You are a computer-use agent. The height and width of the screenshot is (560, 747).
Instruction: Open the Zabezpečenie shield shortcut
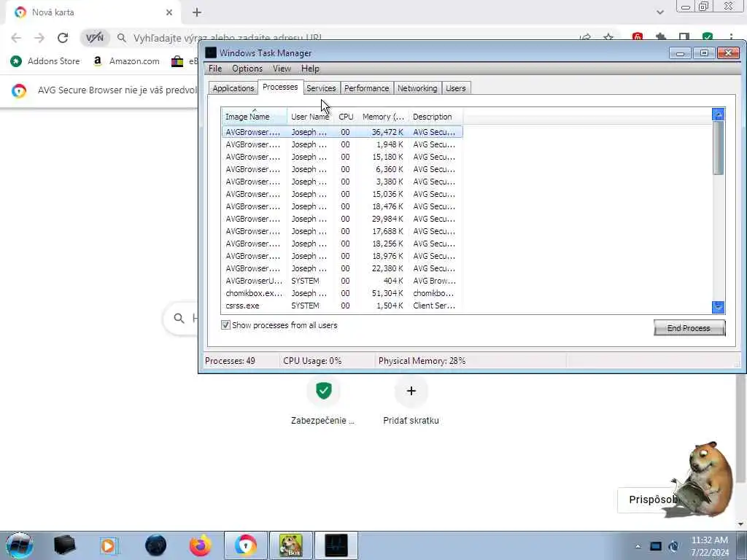click(x=323, y=392)
